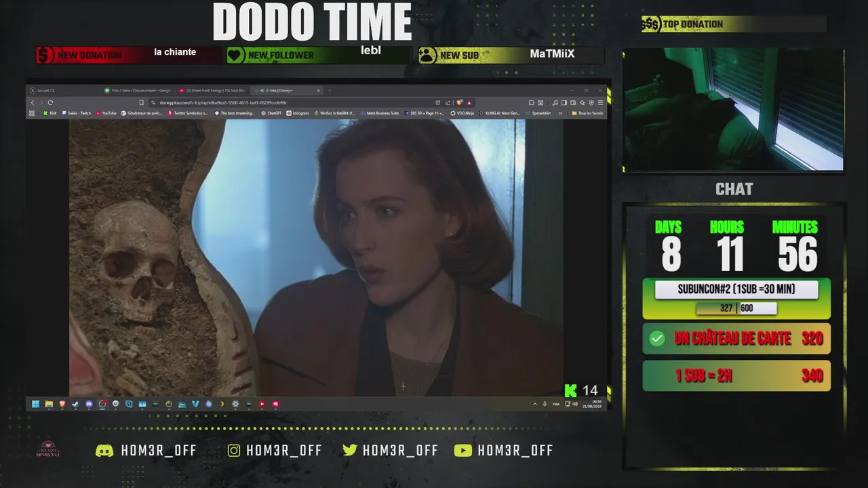Open the Windows Start menu
The height and width of the screenshot is (488, 868).
point(36,404)
